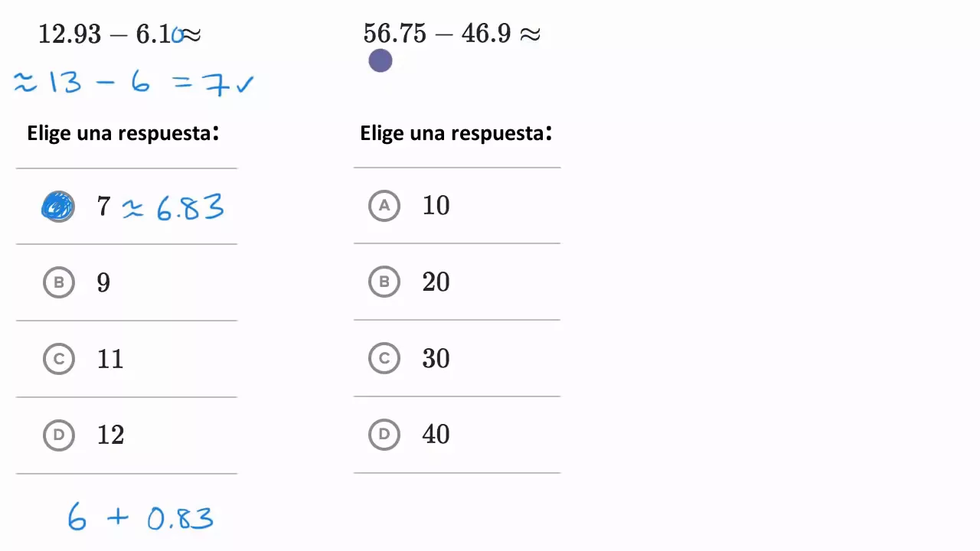Click the purple dot below 56.75
Screen dimensions: 980x551
pyautogui.click(x=381, y=61)
